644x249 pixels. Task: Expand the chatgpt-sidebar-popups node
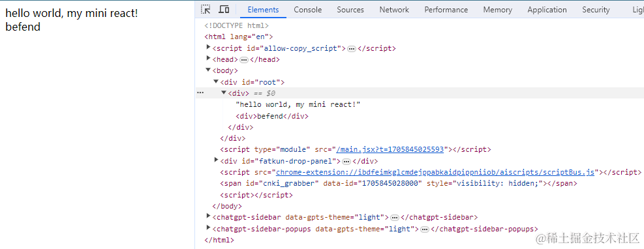pyautogui.click(x=208, y=227)
